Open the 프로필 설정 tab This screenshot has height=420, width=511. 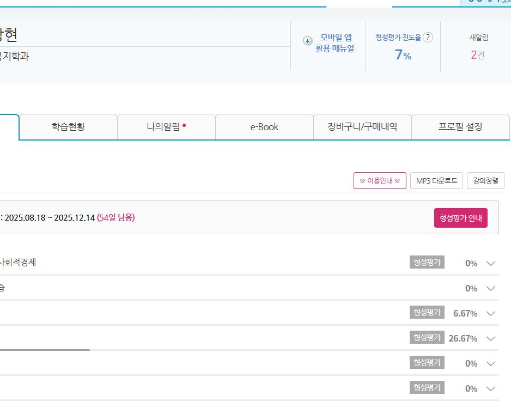point(460,127)
